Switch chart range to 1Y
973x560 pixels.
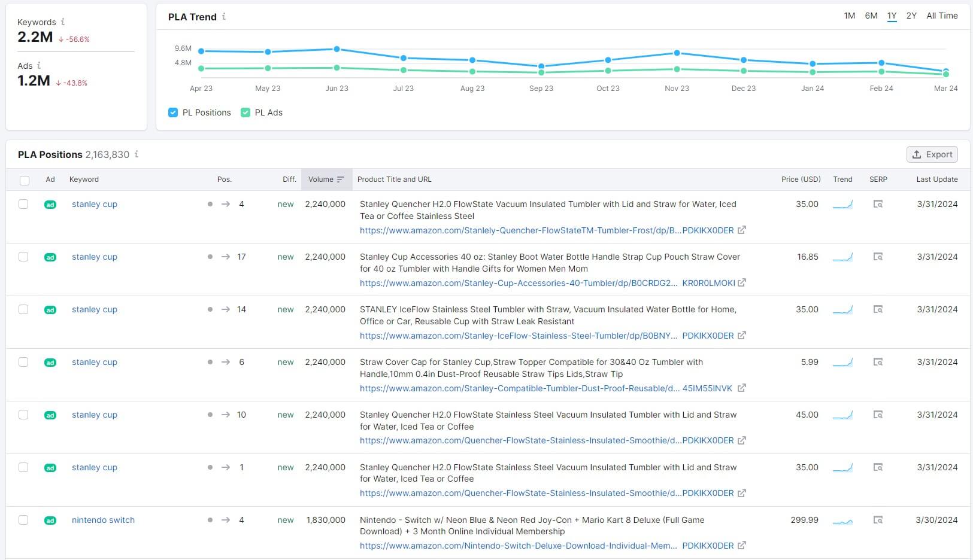pos(892,16)
